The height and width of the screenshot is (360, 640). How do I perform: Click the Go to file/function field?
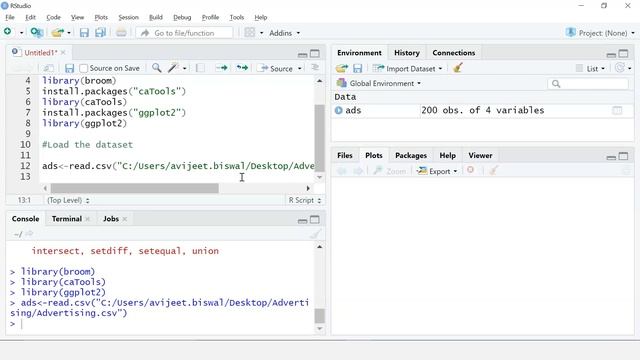[184, 33]
